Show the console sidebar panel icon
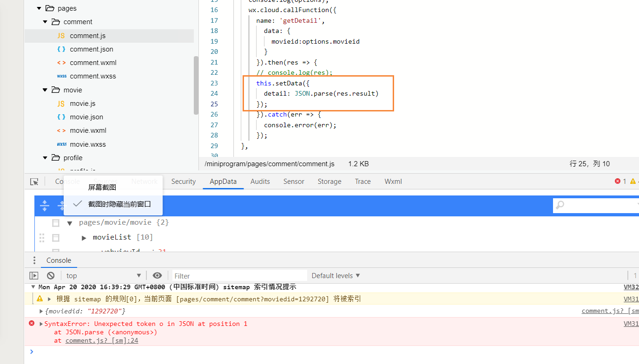Image resolution: width=639 pixels, height=364 pixels. click(34, 275)
